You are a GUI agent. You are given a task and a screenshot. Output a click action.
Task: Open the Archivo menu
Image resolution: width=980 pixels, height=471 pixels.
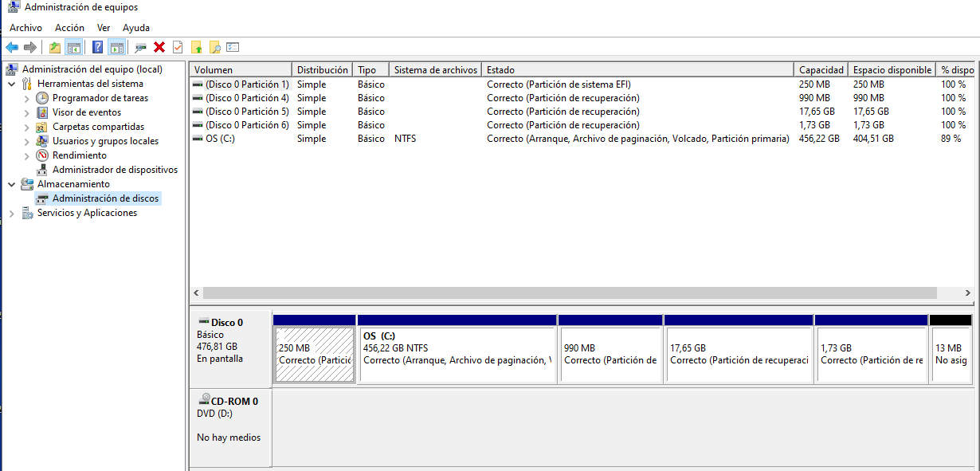click(x=25, y=28)
